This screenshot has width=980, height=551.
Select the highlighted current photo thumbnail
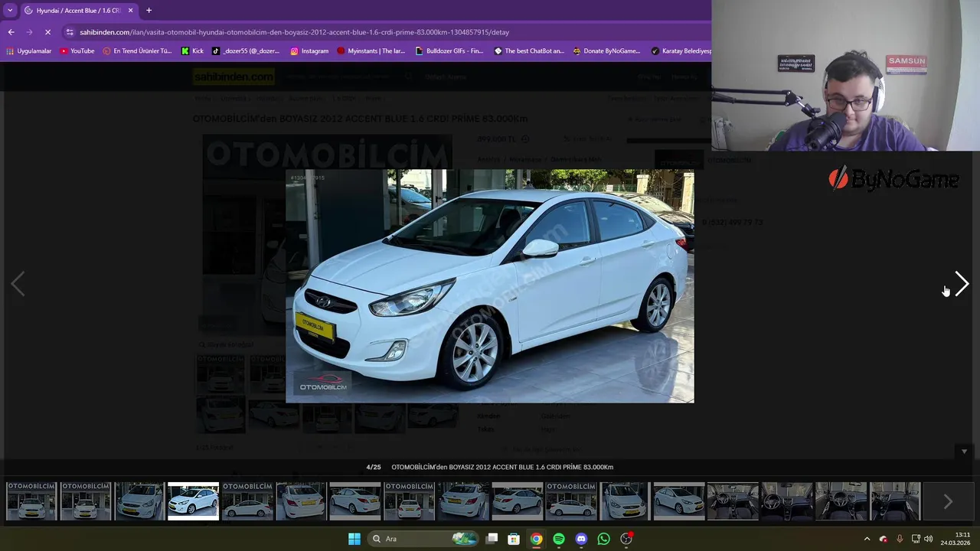[x=193, y=501]
